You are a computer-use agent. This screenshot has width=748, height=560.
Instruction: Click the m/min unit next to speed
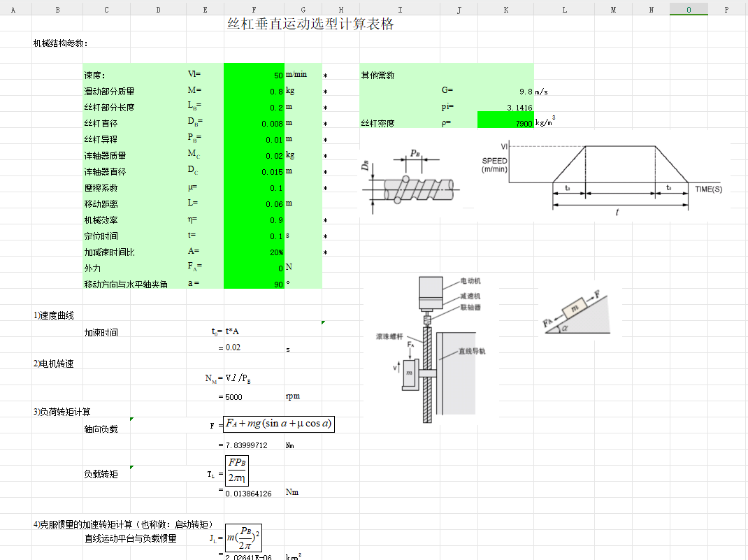pos(296,74)
